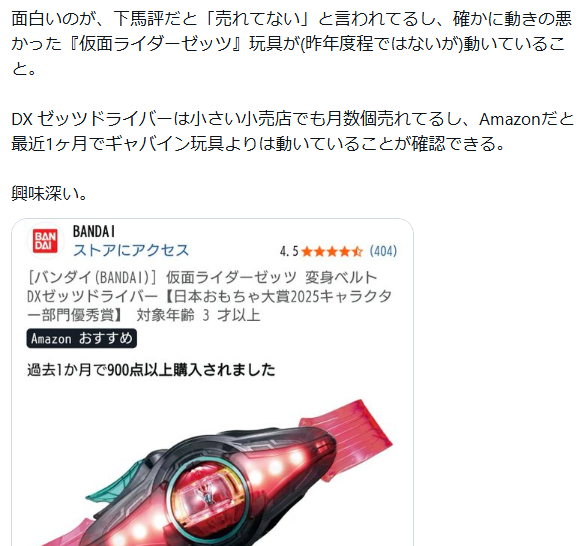This screenshot has width=584, height=546.
Task: Click the paragraph mentioning Amazonだと
Action: (292, 131)
